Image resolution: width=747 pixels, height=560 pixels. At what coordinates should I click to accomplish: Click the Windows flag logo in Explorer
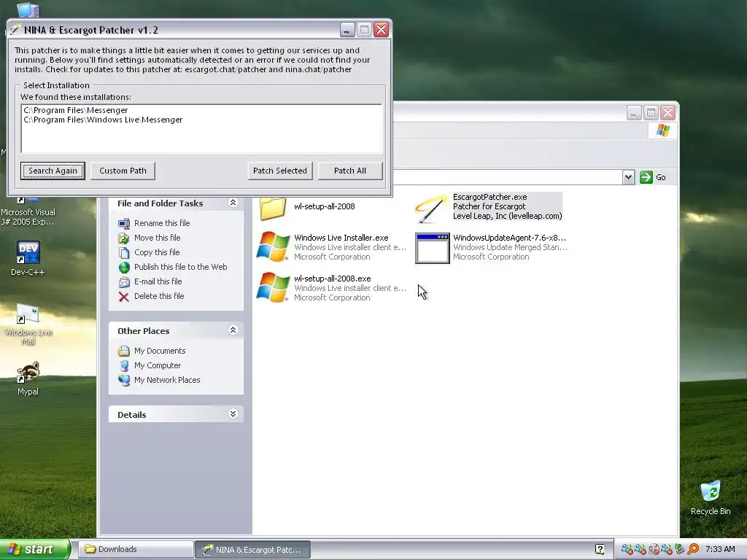point(662,131)
